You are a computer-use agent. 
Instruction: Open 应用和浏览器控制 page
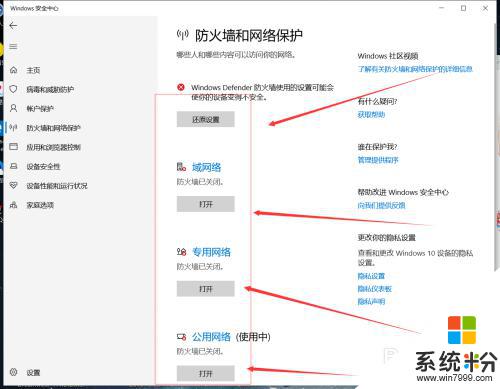tap(53, 147)
